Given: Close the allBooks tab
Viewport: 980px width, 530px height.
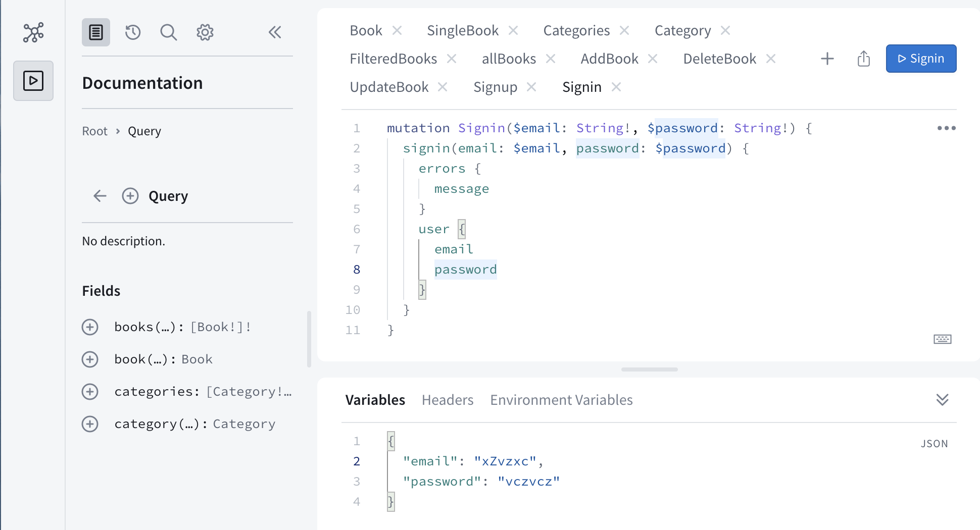Looking at the screenshot, I should pyautogui.click(x=551, y=59).
